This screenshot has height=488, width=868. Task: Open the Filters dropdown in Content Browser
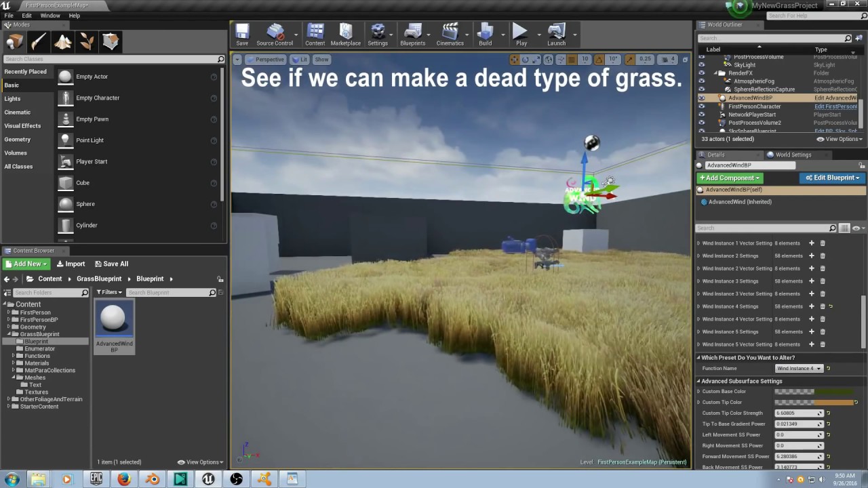pyautogui.click(x=109, y=292)
